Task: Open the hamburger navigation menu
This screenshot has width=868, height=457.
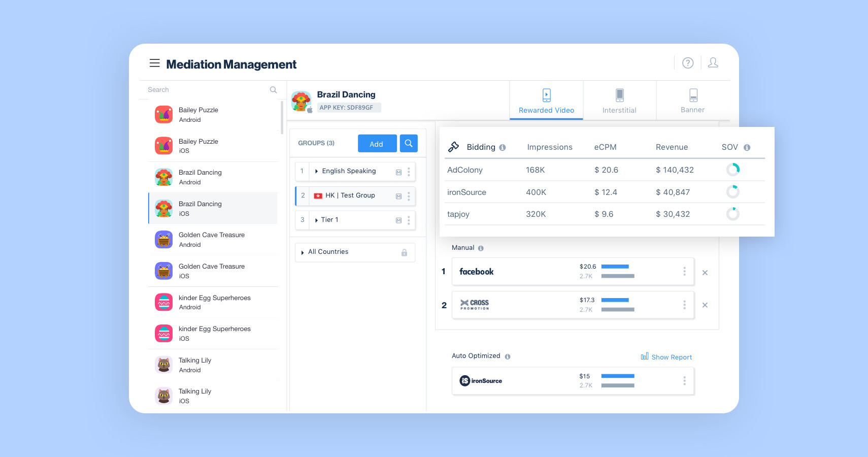Action: click(155, 62)
